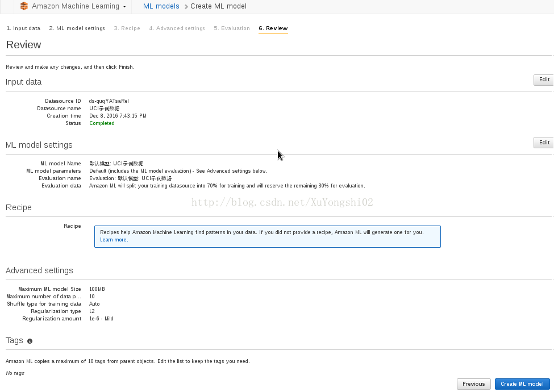Click the datasource ID ds-quqYATsaRel

109,101
